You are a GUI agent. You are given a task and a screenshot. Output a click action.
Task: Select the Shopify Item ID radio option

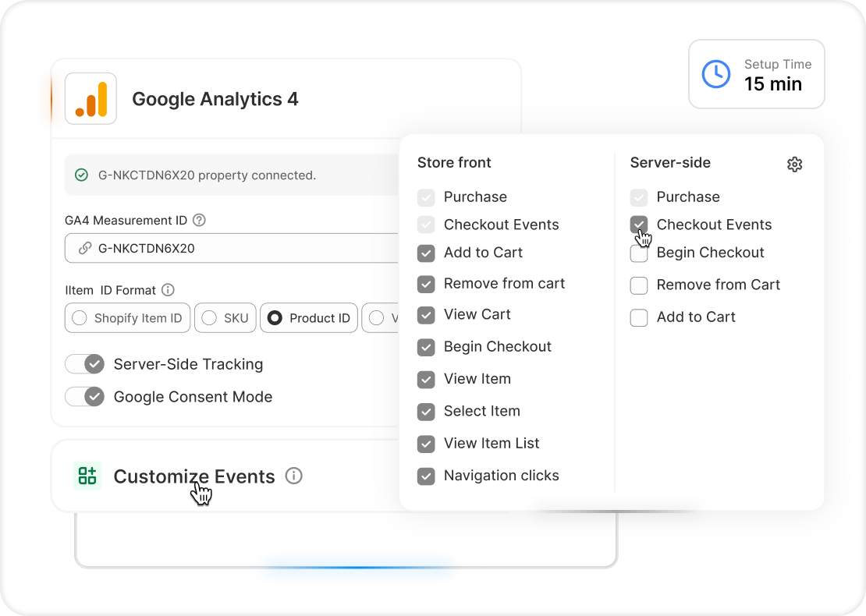pyautogui.click(x=128, y=318)
